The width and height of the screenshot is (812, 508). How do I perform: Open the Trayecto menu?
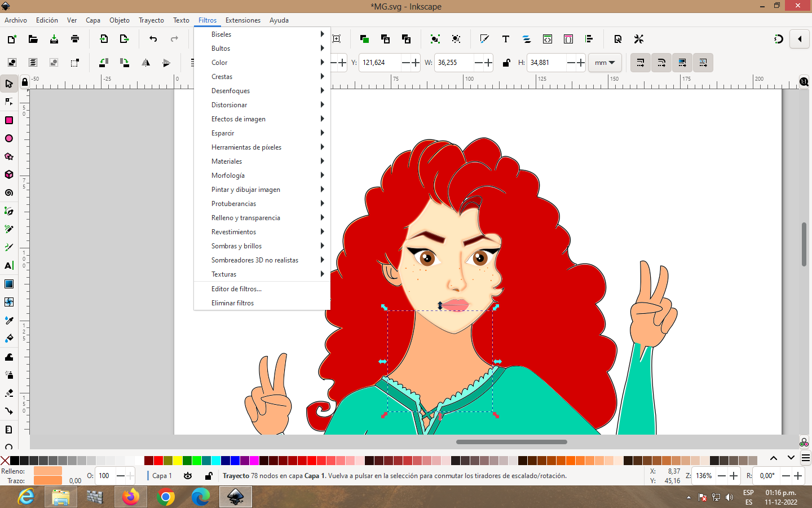(151, 20)
